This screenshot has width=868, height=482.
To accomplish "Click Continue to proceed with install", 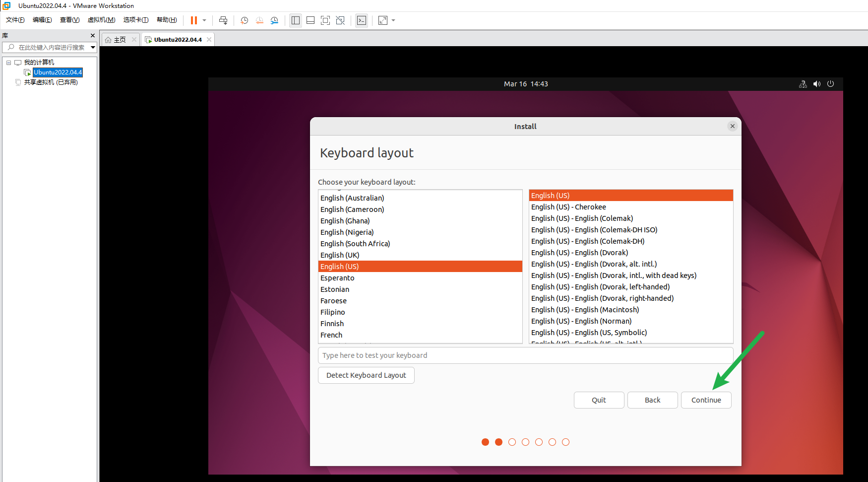I will 706,400.
